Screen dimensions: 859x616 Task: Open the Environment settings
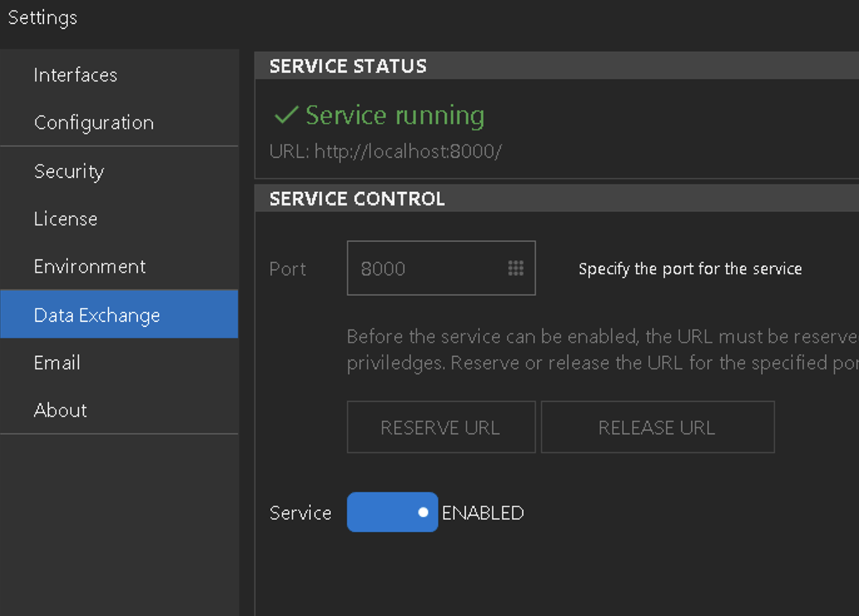[119, 266]
